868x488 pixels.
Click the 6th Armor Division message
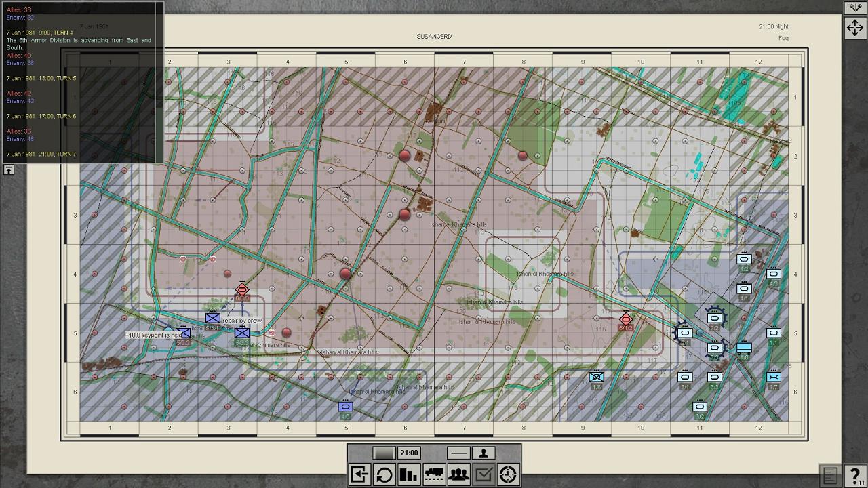[x=79, y=44]
